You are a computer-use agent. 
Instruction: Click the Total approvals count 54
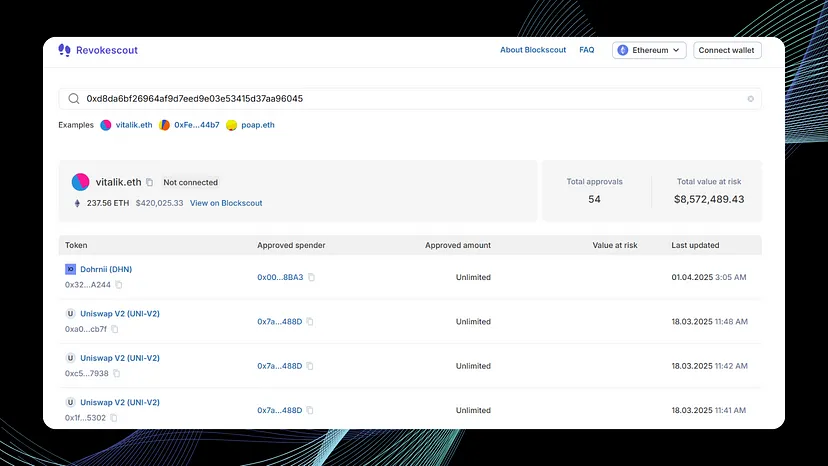coord(595,199)
